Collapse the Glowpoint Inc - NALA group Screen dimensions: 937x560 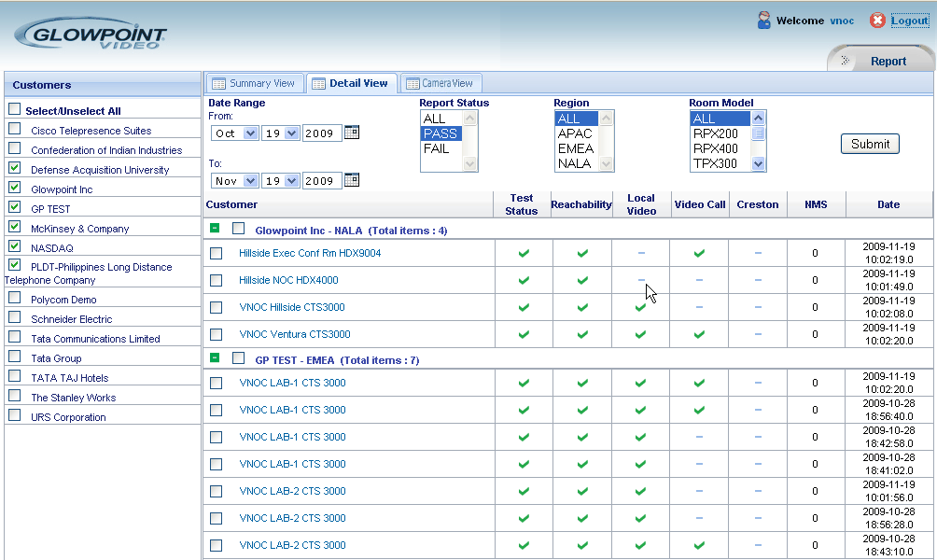[x=215, y=228]
